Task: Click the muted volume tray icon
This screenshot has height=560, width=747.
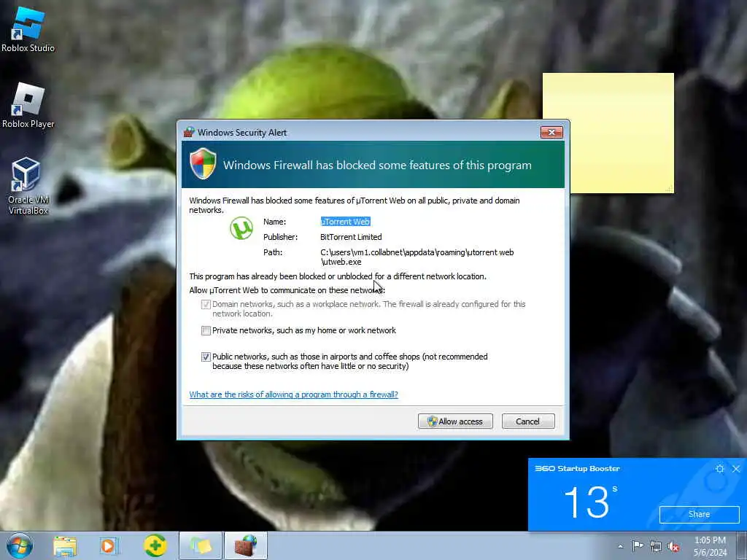Action: pos(673,547)
